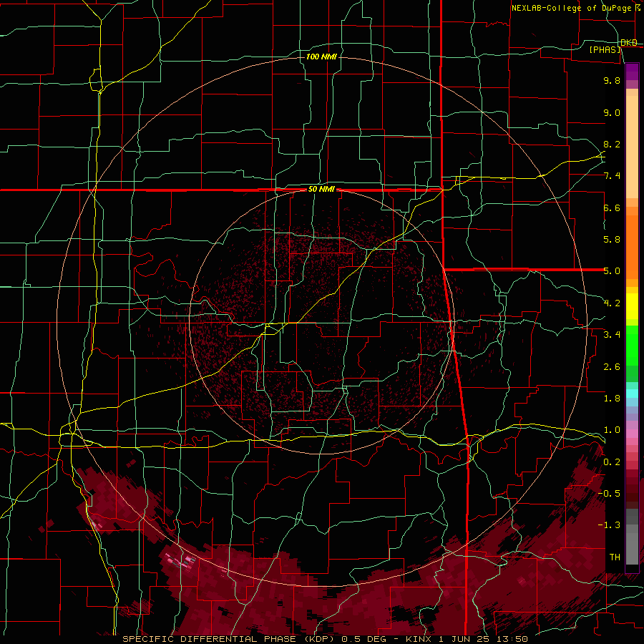Click the 5.8 scale label
The width and height of the screenshot is (644, 644).
coord(612,240)
